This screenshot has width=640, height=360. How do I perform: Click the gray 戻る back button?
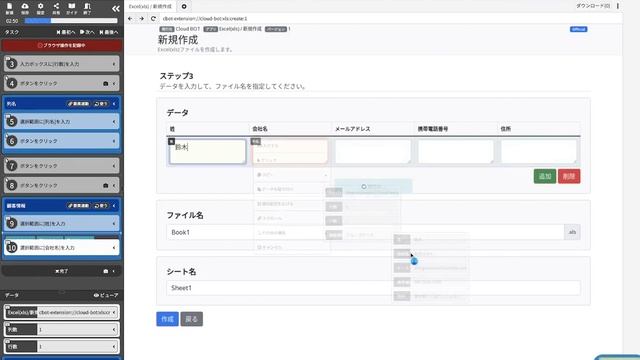191,319
